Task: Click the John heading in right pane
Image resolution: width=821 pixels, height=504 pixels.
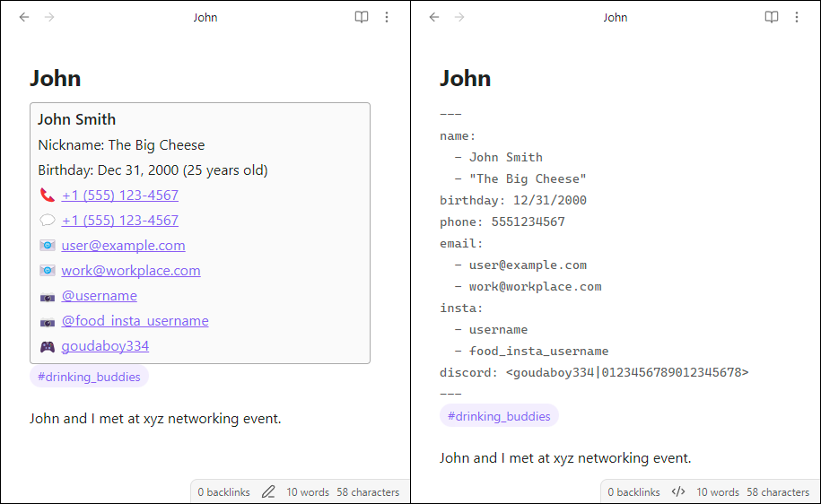Action: pyautogui.click(x=466, y=79)
